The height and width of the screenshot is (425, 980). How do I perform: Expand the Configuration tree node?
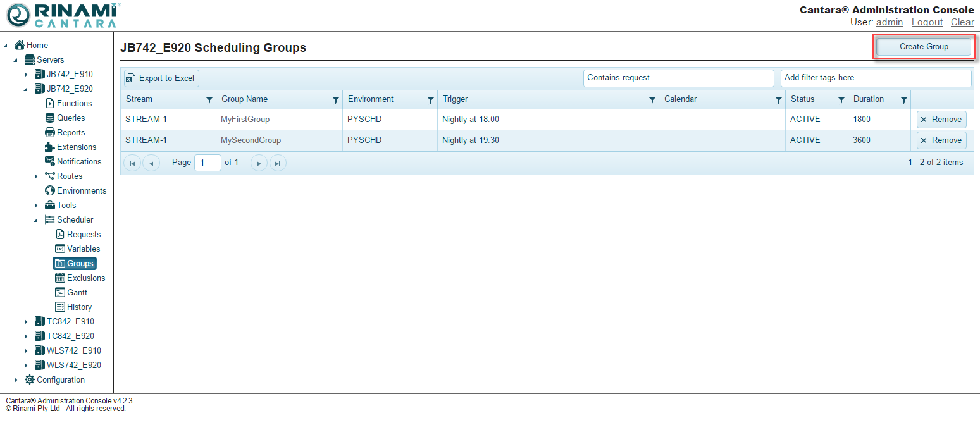(16, 380)
